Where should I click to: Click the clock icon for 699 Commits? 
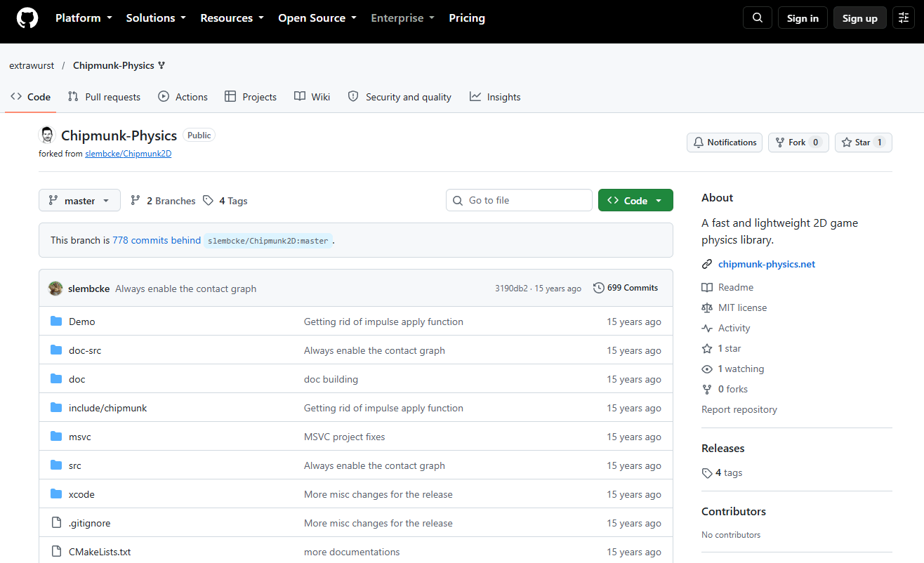(x=599, y=288)
